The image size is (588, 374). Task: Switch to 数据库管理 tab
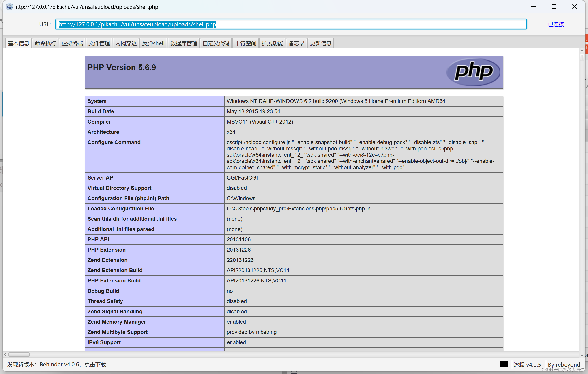tap(184, 43)
